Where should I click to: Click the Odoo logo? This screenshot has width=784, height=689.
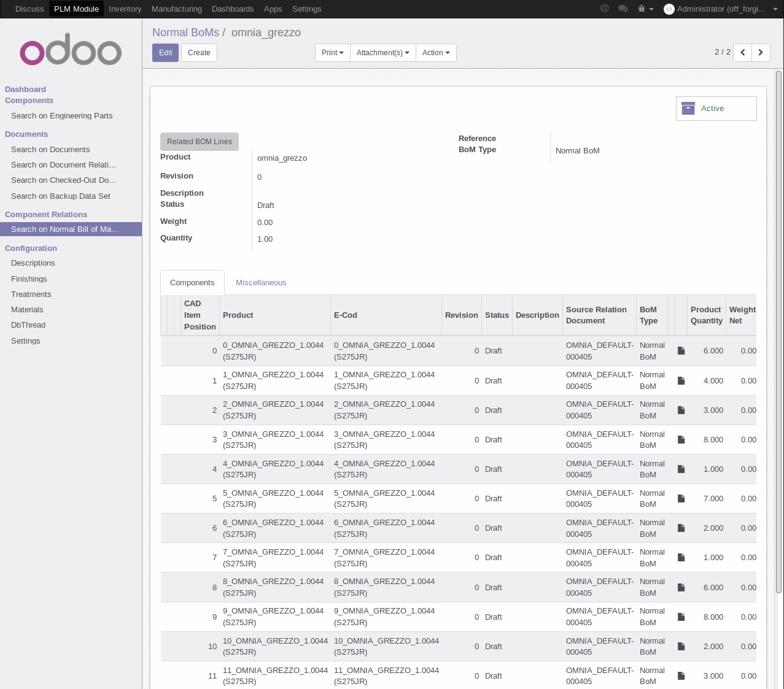[x=70, y=50]
